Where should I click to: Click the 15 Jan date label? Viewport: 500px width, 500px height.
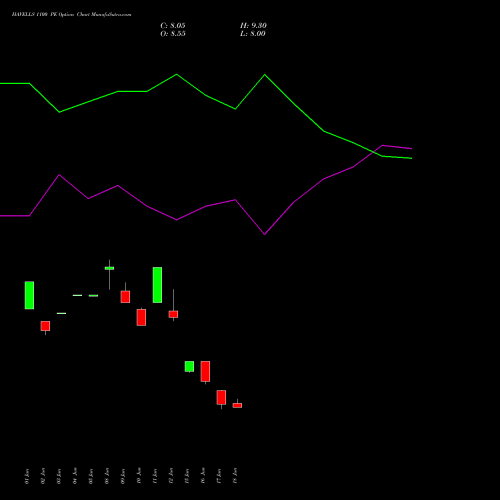click(187, 476)
